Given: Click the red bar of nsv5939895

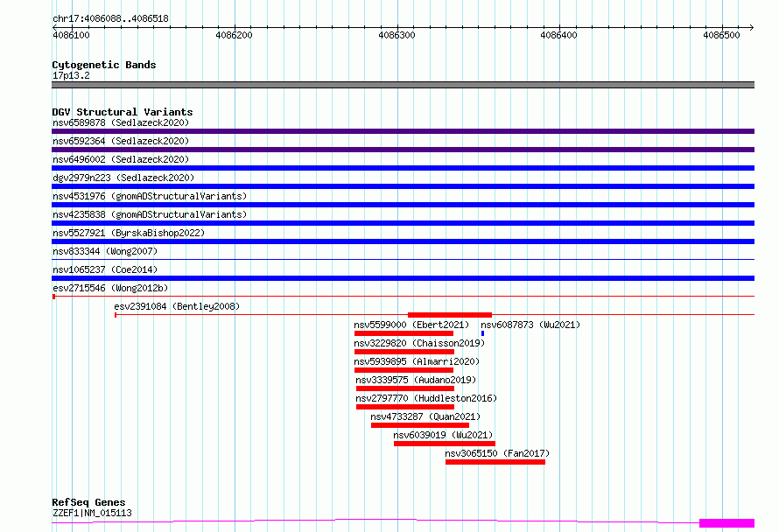Looking at the screenshot, I should (x=404, y=370).
